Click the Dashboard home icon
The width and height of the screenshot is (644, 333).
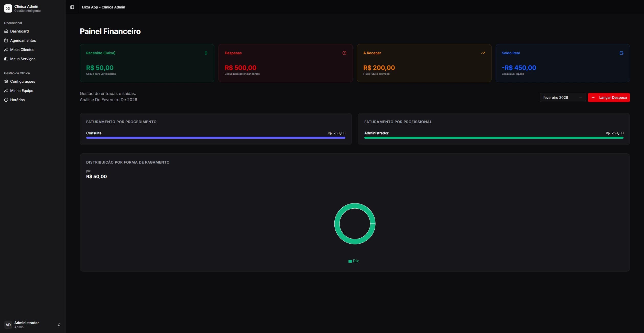(x=6, y=31)
